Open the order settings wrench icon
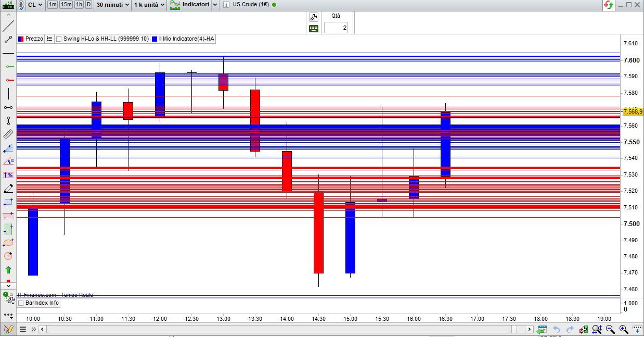 tap(314, 17)
